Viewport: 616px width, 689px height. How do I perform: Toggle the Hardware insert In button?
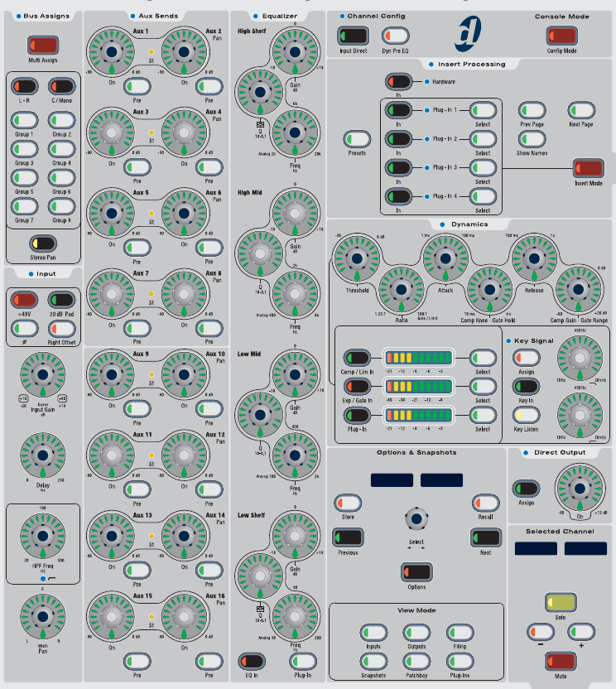pos(398,81)
